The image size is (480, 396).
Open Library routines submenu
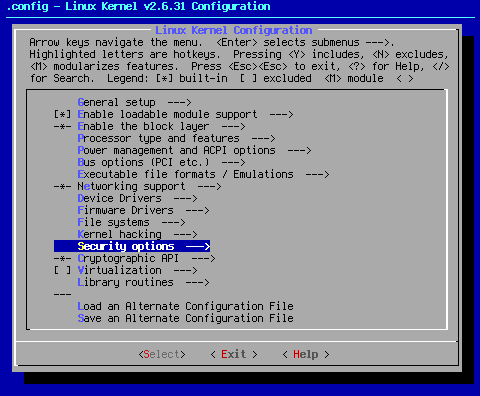tap(143, 282)
